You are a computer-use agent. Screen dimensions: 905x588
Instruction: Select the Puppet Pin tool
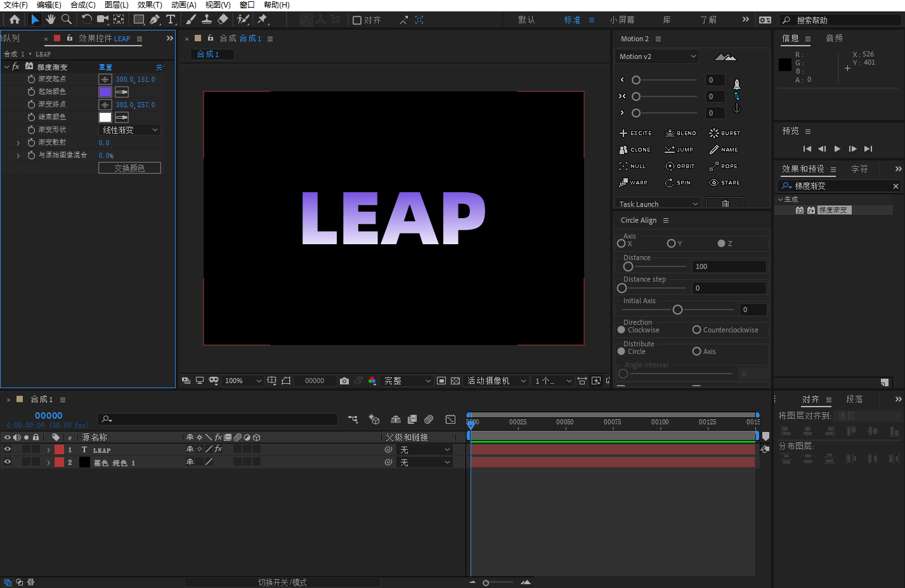coord(263,20)
